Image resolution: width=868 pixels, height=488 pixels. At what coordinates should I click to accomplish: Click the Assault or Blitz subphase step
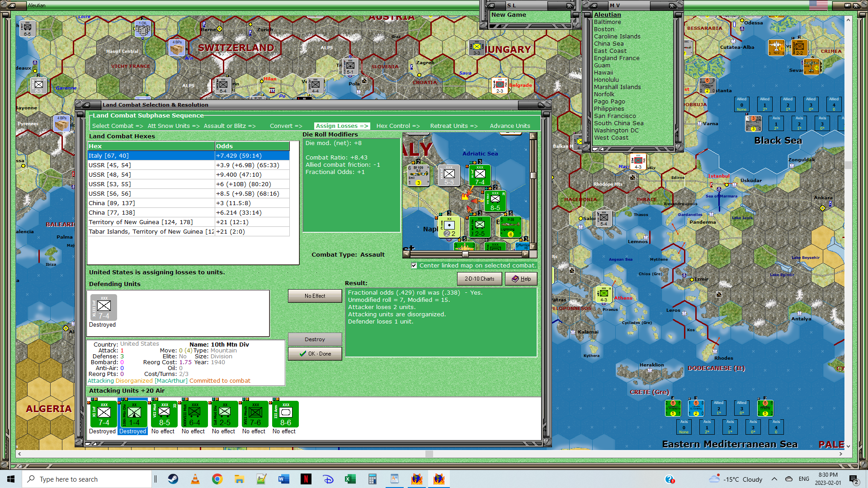tap(230, 126)
